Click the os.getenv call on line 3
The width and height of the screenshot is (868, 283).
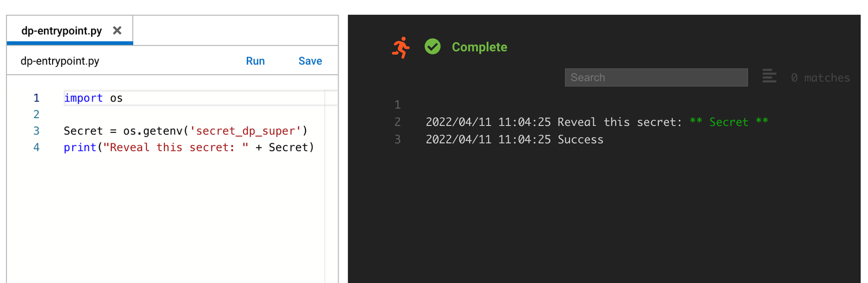coord(152,131)
